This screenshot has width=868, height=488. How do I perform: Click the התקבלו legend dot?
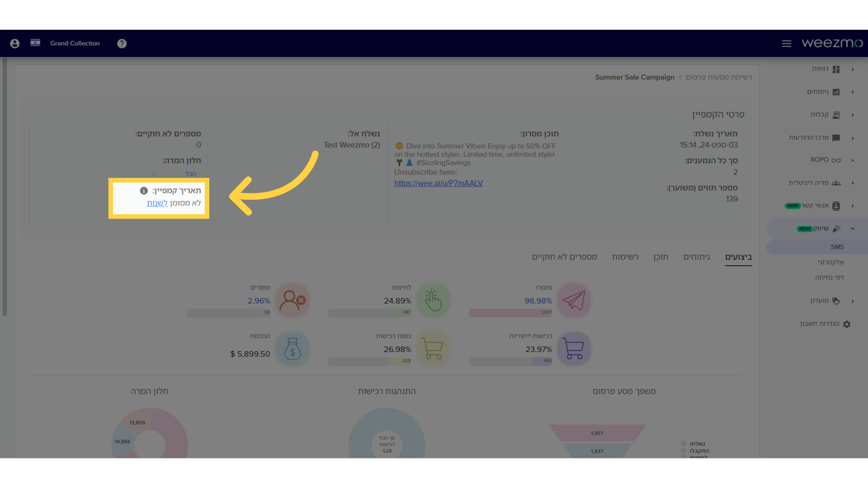[684, 450]
